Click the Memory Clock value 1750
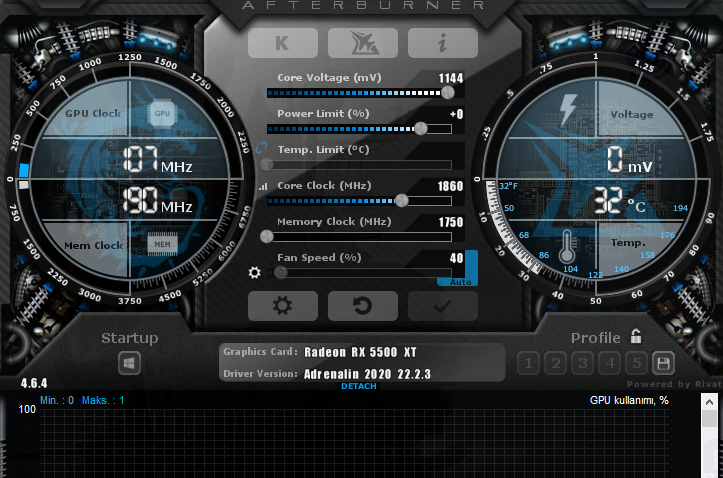 pyautogui.click(x=450, y=222)
